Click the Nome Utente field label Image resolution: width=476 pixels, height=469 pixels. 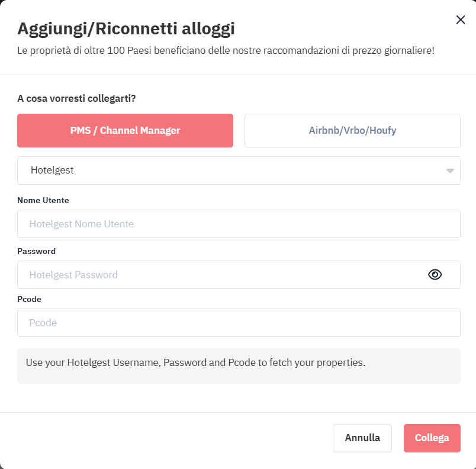43,200
